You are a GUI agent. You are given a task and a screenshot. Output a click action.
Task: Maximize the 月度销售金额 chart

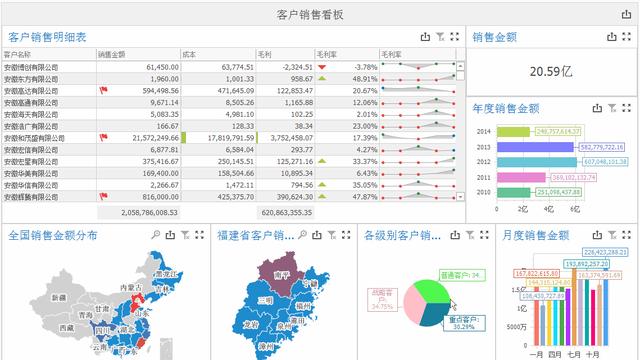tap(627, 235)
